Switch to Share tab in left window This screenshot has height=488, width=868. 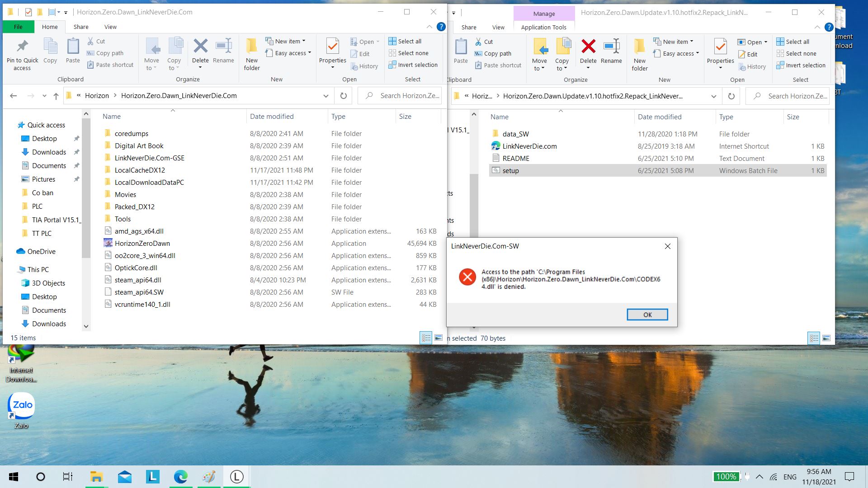81,27
